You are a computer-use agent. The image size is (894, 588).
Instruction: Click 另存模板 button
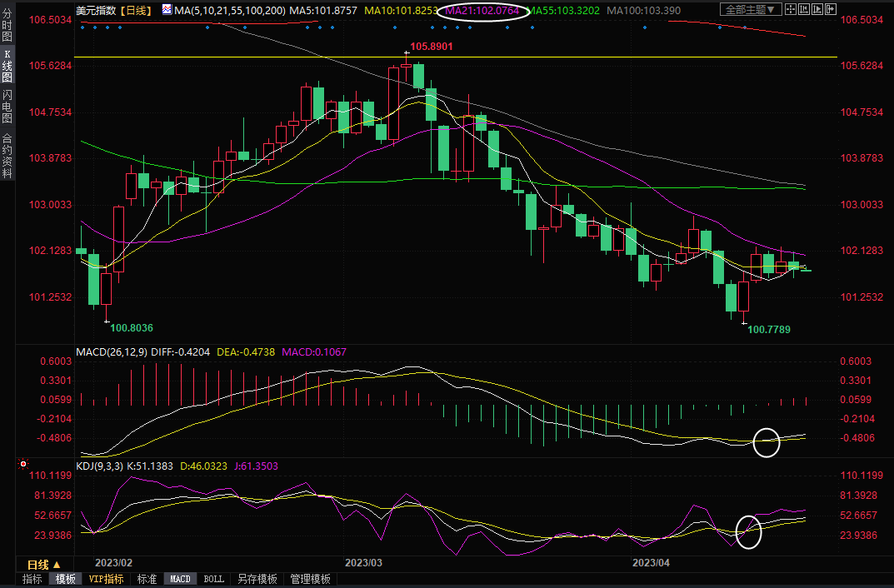(x=257, y=579)
